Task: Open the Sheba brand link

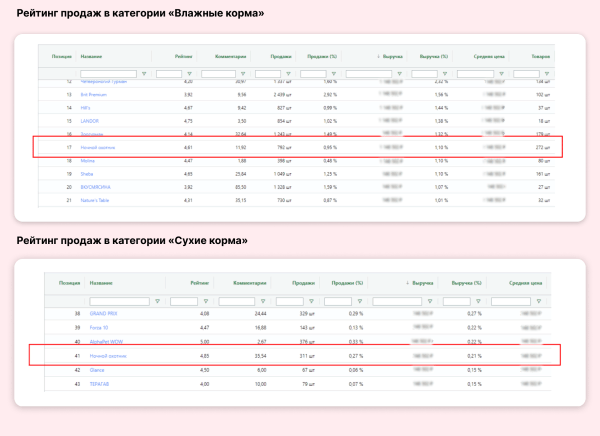Action: point(87,174)
